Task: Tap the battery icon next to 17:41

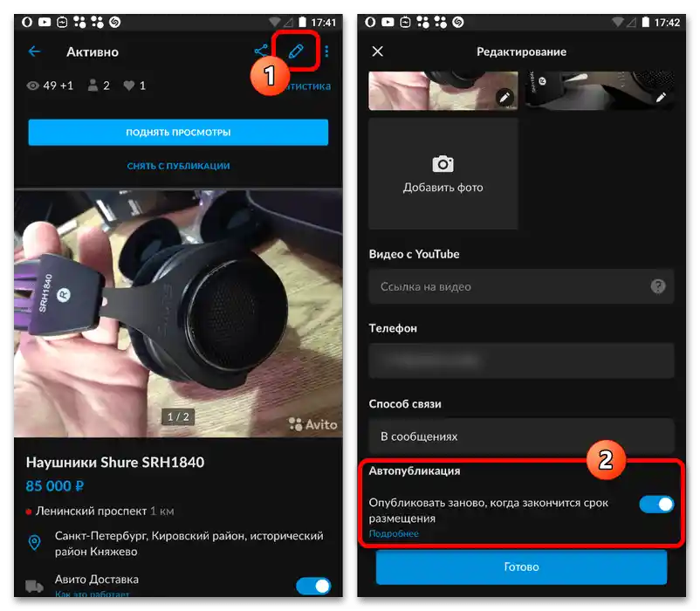Action: tap(303, 22)
